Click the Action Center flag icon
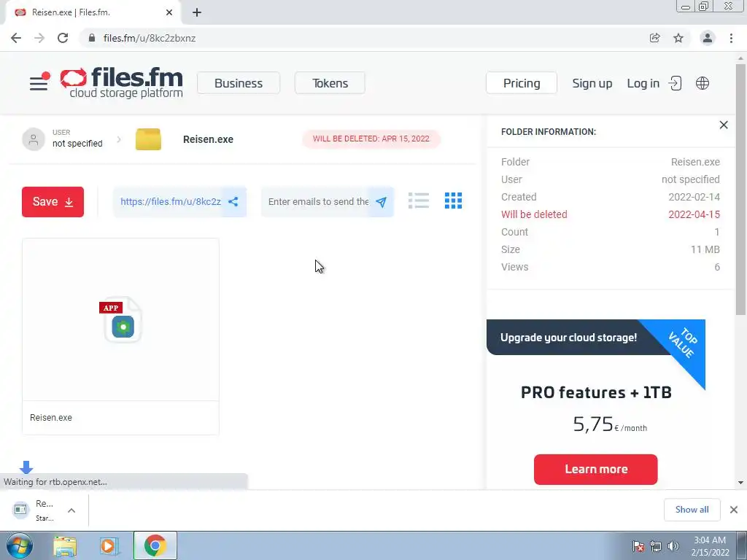Screen dimensions: 747x560 638,546
